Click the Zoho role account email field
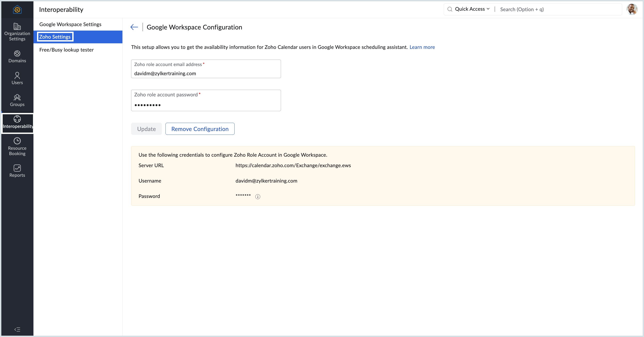644x337 pixels. pos(206,69)
